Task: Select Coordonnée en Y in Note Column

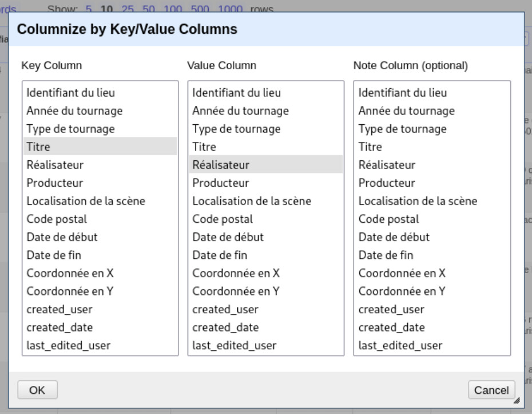Action: click(402, 291)
